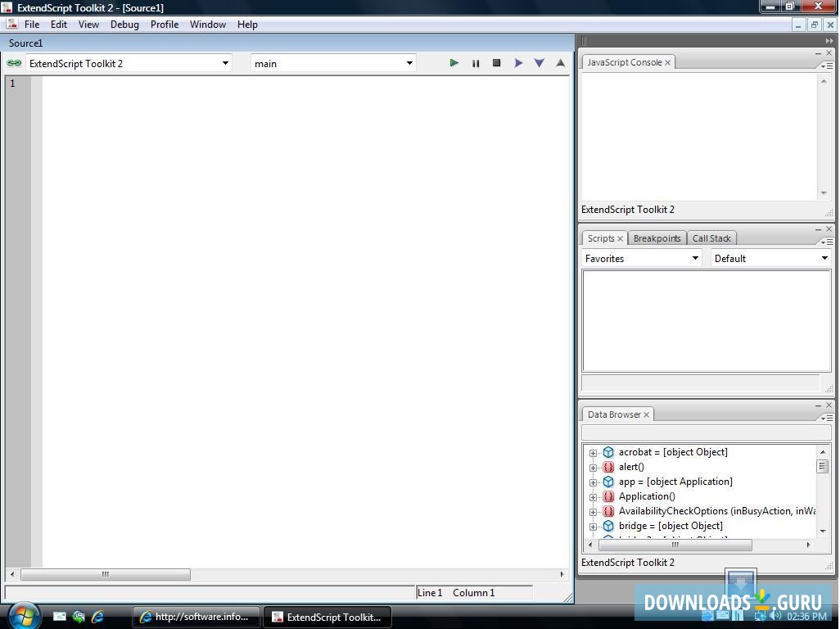Click the Data Browser scroll down arrow
The width and height of the screenshot is (840, 629).
(x=823, y=531)
